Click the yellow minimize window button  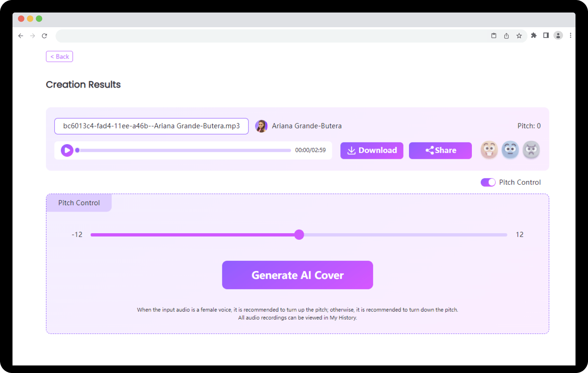point(30,19)
